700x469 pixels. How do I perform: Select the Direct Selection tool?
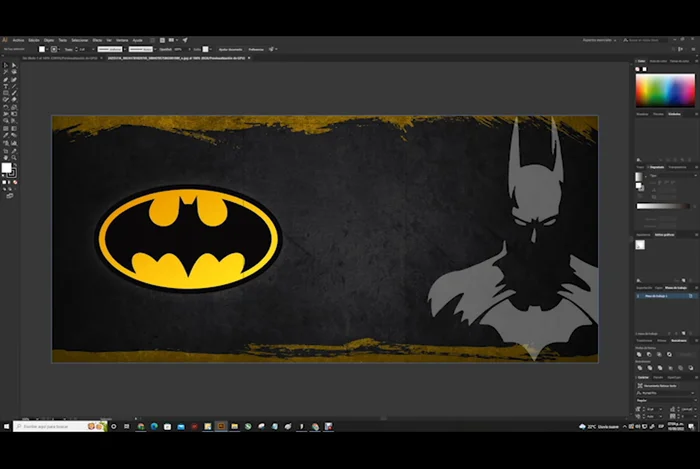pos(13,65)
